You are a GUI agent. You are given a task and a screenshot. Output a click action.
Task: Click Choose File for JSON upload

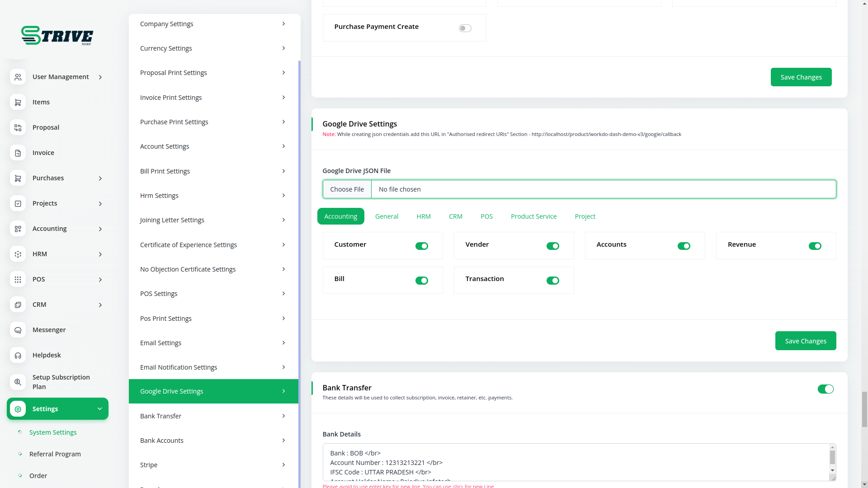click(347, 189)
